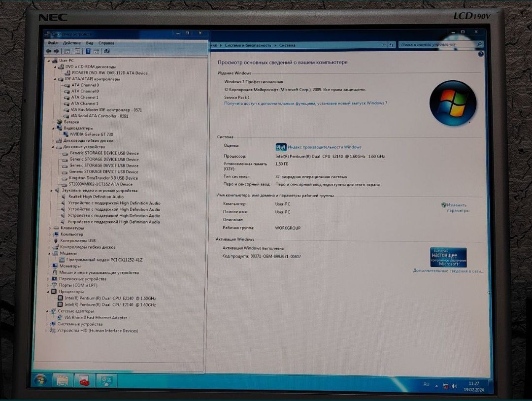Click the Device Manager taskbar icon
The image size is (532, 401).
106,381
